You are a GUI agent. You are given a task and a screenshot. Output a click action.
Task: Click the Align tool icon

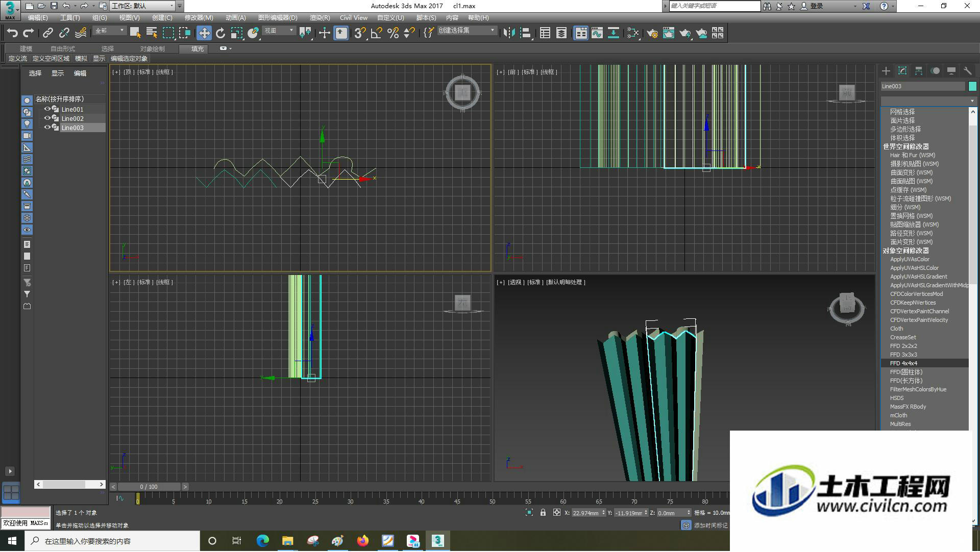coord(526,33)
